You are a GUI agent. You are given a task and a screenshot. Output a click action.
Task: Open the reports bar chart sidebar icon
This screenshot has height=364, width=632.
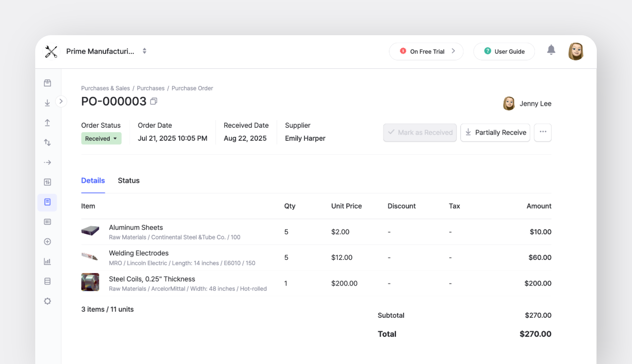click(x=47, y=261)
